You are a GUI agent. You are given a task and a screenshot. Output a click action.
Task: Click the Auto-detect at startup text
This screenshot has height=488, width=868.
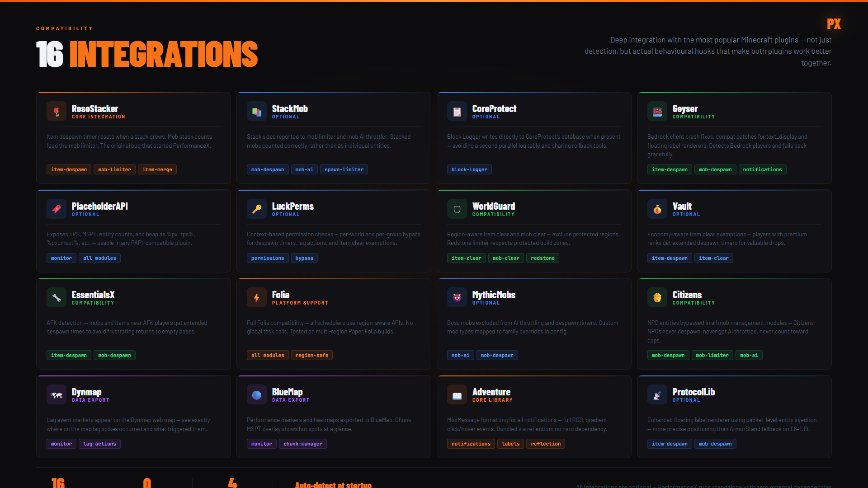pyautogui.click(x=333, y=484)
